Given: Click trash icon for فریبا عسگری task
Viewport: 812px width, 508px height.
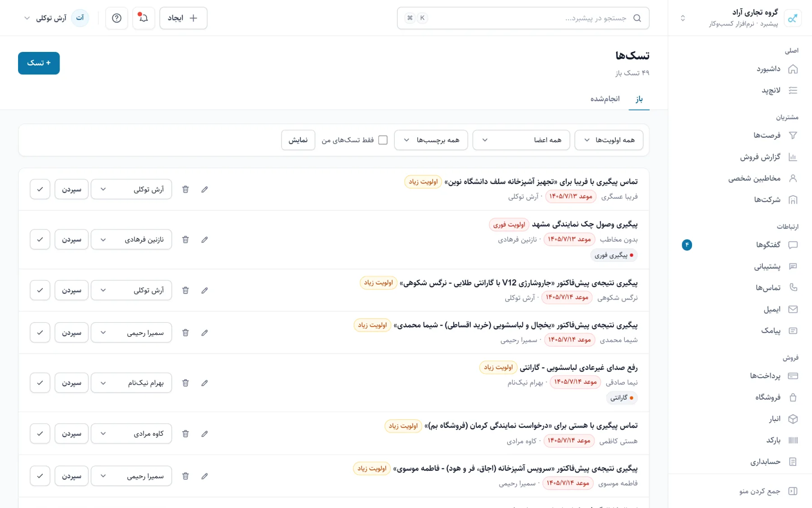Looking at the screenshot, I should [x=185, y=189].
